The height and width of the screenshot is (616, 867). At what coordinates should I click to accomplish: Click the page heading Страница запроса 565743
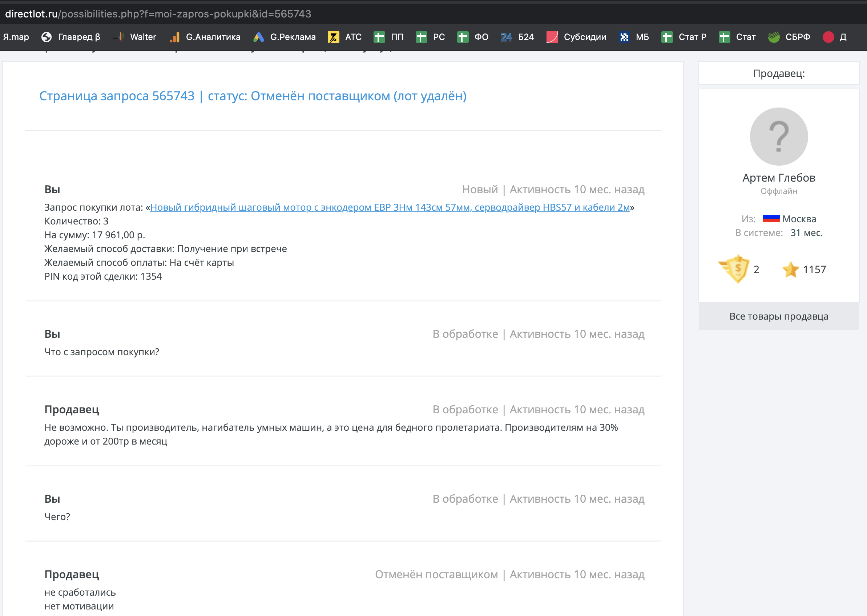point(117,96)
